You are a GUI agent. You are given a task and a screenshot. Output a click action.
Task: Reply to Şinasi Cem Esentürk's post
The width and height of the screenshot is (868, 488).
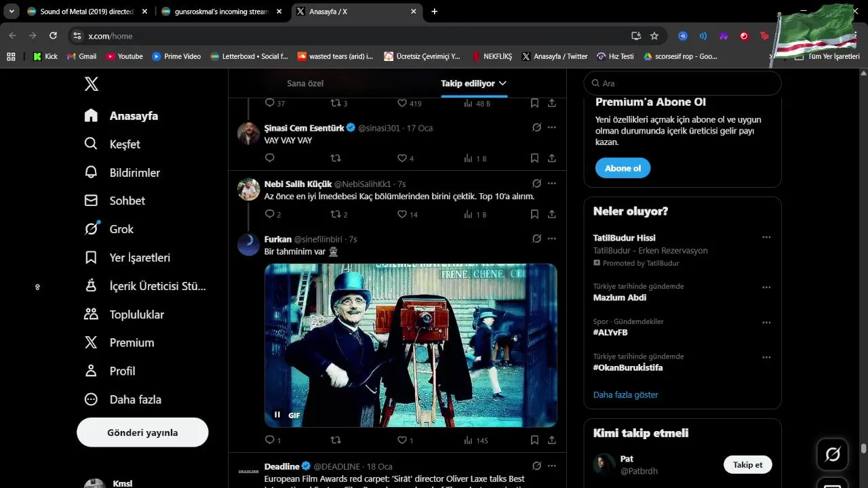point(270,158)
